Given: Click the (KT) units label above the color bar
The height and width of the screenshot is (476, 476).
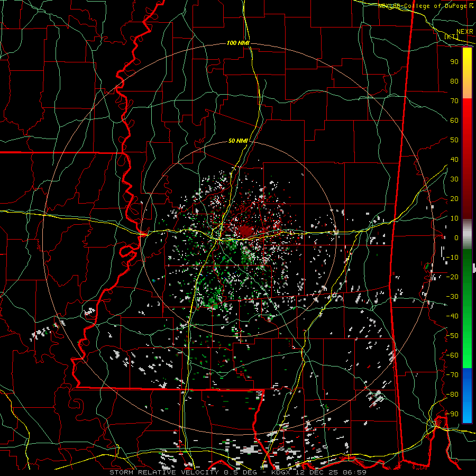Looking at the screenshot, I should (452, 36).
